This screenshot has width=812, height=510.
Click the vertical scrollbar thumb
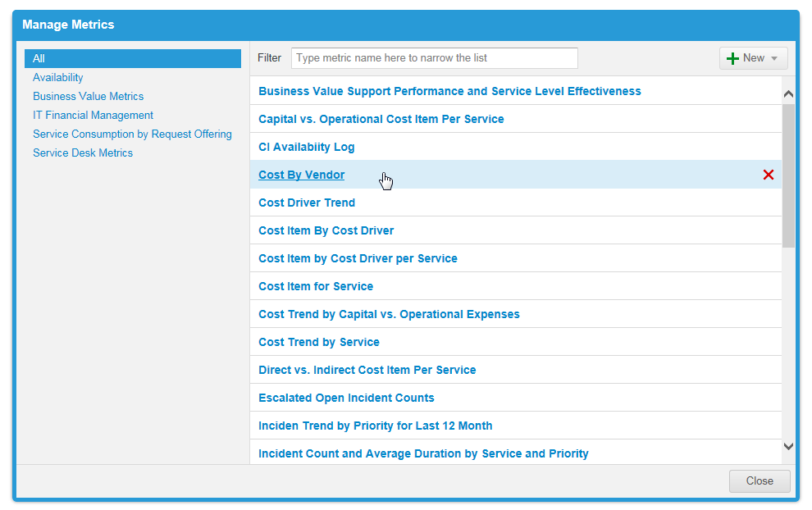pos(788,175)
